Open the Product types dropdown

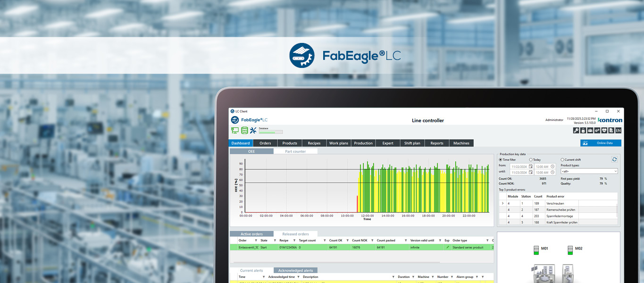pyautogui.click(x=589, y=171)
